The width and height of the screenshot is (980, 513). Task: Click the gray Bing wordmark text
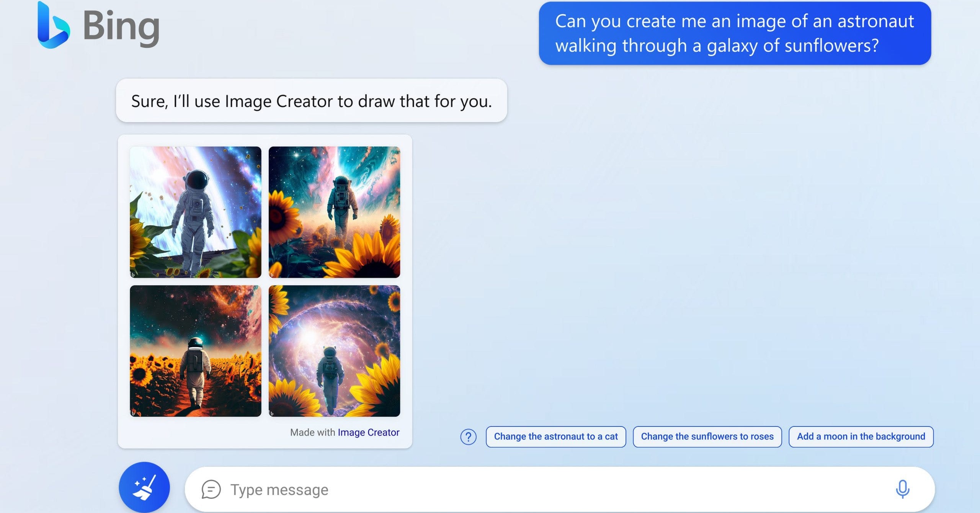pos(121,27)
